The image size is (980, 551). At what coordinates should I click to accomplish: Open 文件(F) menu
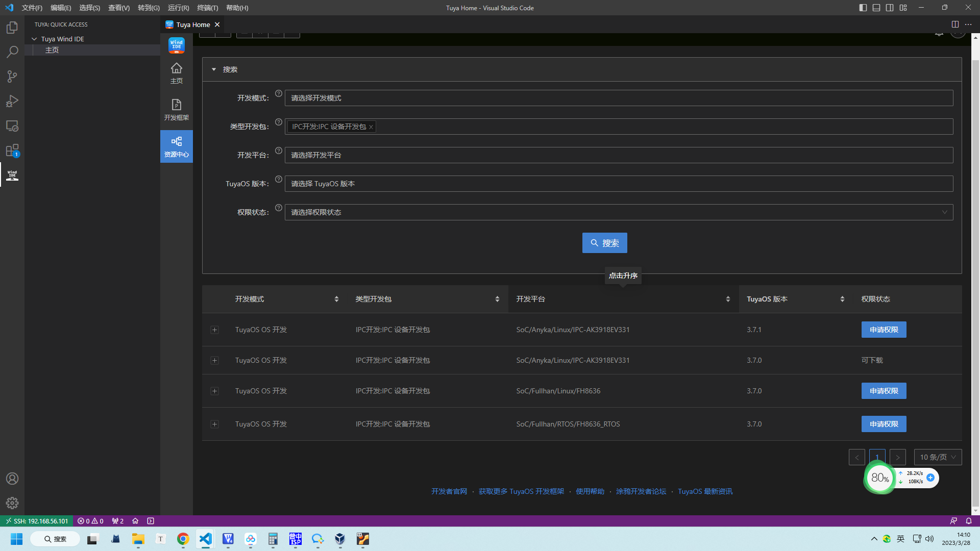32,8
